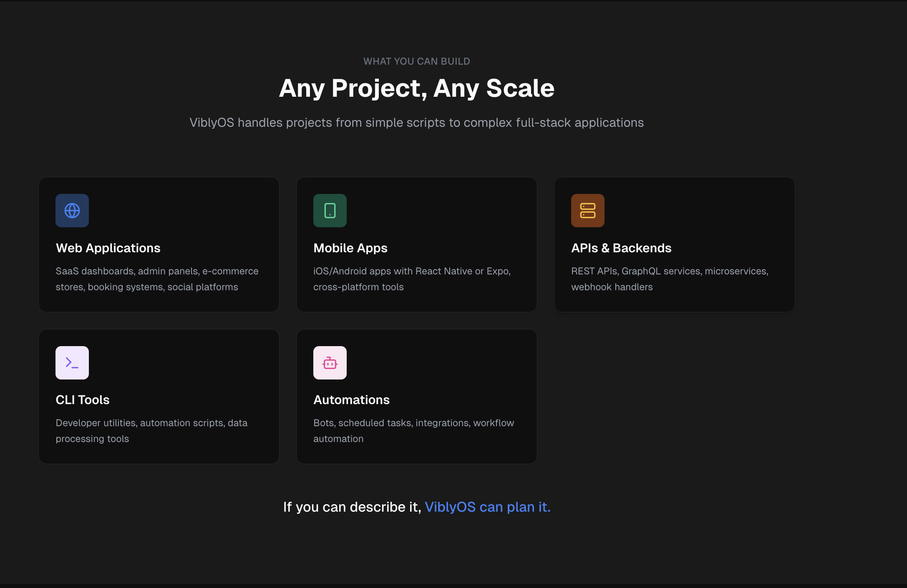Click the description about bots and scheduled tasks
This screenshot has width=907, height=588.
click(x=413, y=430)
